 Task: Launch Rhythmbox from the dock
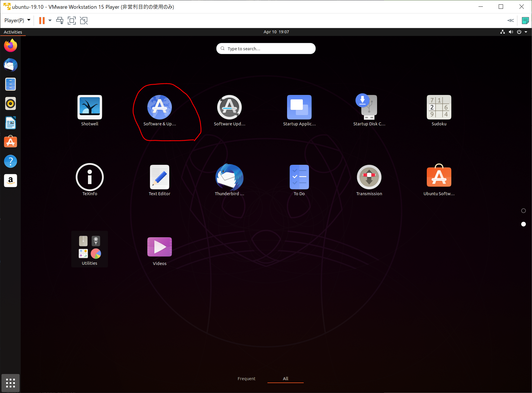click(x=11, y=103)
